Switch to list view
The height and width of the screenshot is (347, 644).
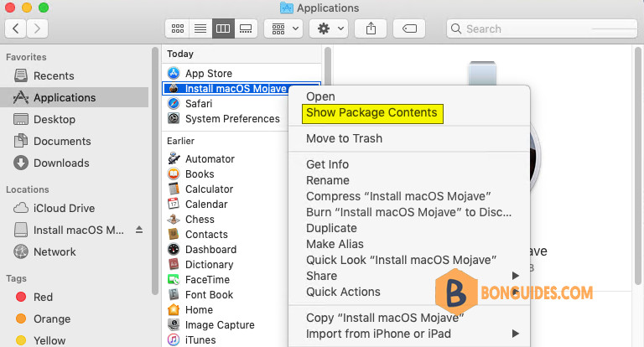tap(200, 28)
